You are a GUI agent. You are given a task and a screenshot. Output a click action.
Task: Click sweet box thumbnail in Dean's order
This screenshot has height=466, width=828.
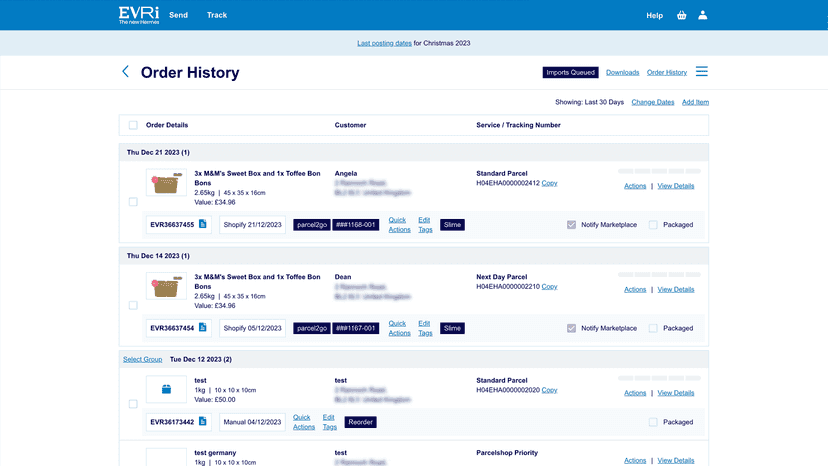[166, 286]
